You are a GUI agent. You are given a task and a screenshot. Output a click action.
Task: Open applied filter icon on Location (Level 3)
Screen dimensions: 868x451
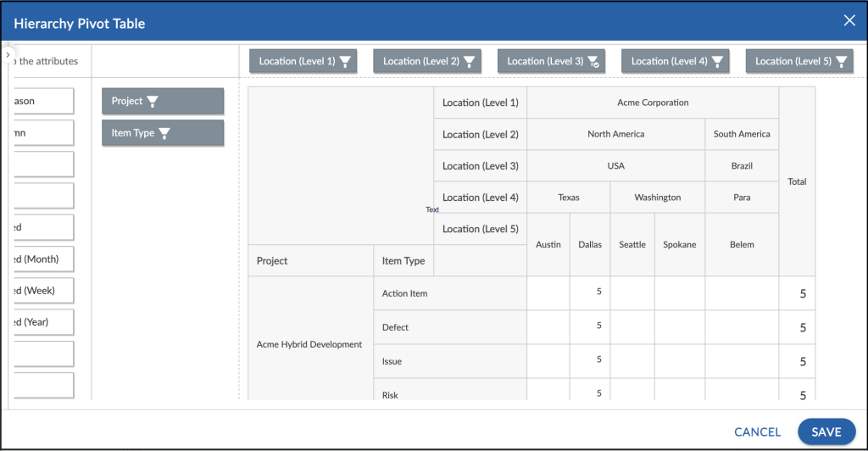coord(593,61)
